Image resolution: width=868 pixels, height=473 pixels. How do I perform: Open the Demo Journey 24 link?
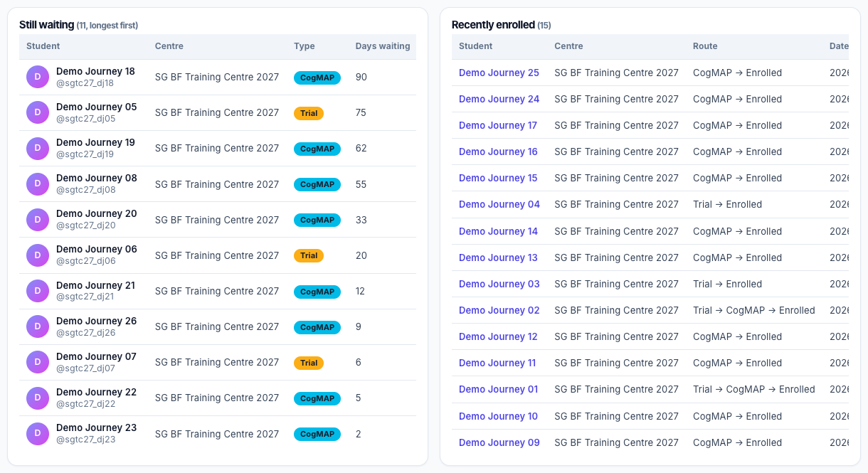point(499,99)
